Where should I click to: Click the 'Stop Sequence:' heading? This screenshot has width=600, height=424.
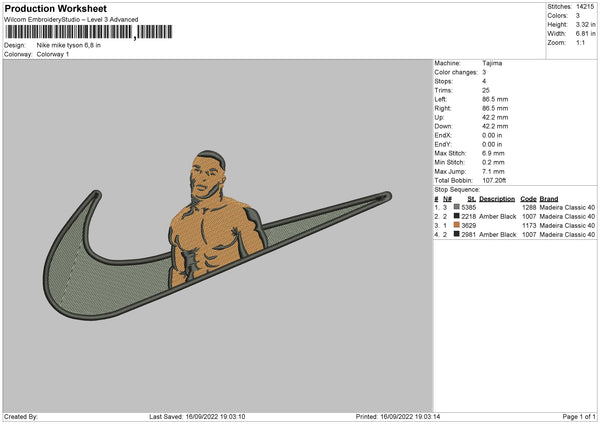point(457,190)
